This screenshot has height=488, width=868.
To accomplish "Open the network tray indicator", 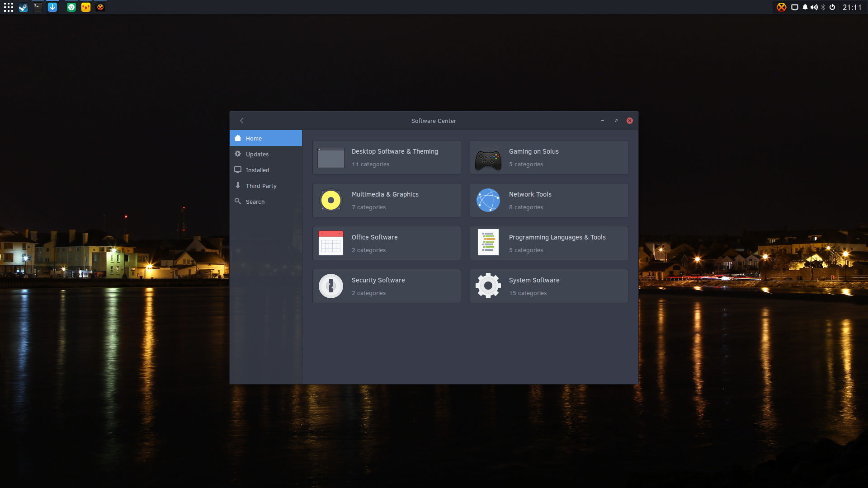I will pos(795,7).
